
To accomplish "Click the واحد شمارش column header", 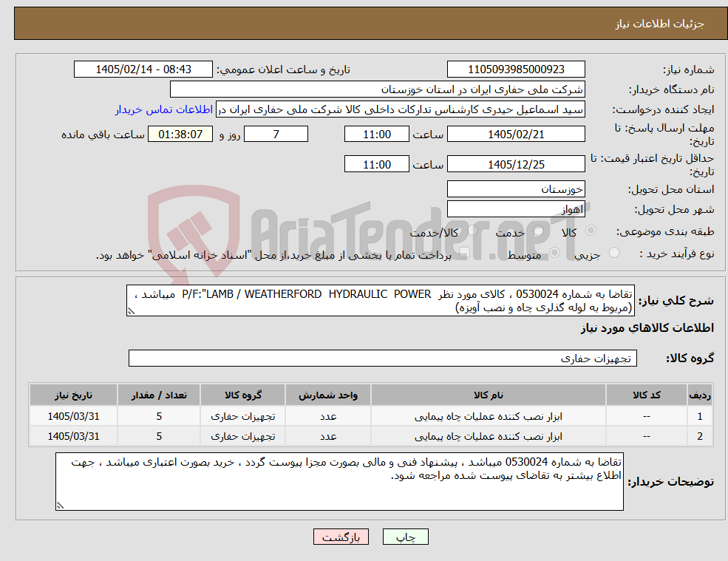I will pyautogui.click(x=328, y=395).
